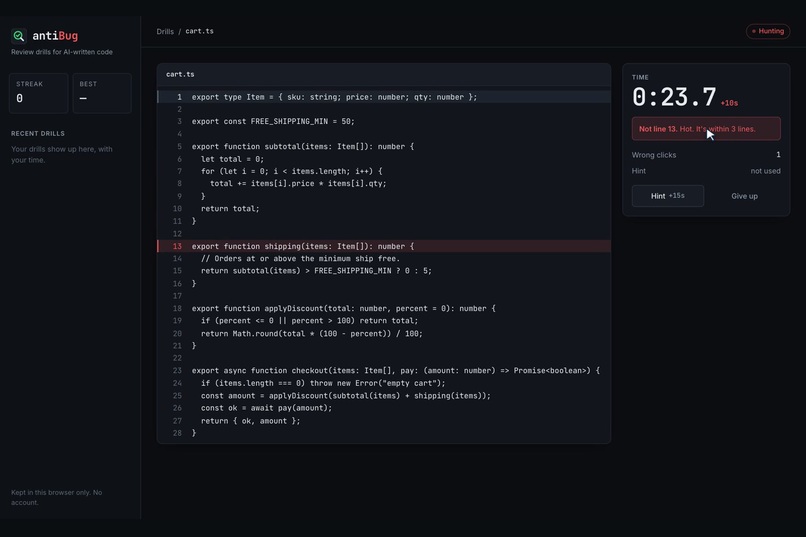Select line 15 return subtotal comparison
Image resolution: width=806 pixels, height=537 pixels.
(384, 271)
